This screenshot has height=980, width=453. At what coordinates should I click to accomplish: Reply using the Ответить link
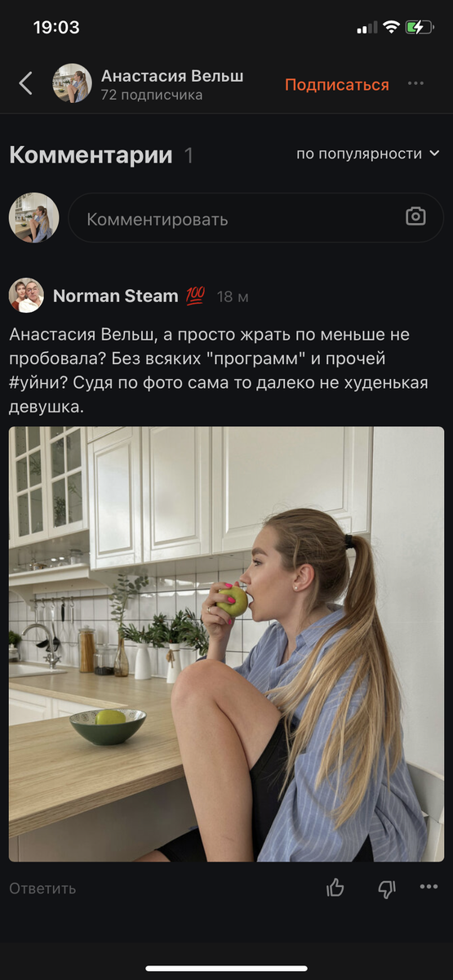click(42, 889)
